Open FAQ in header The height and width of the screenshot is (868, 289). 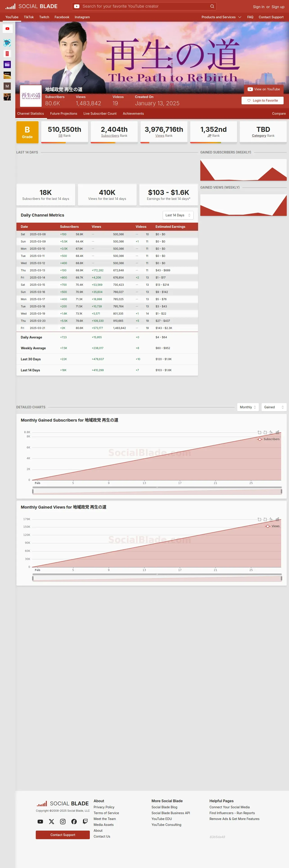point(250,17)
